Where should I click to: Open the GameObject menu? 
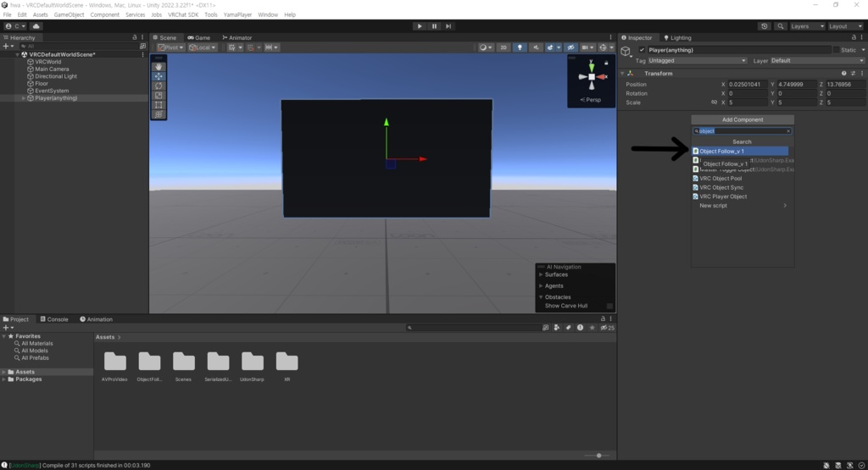69,15
